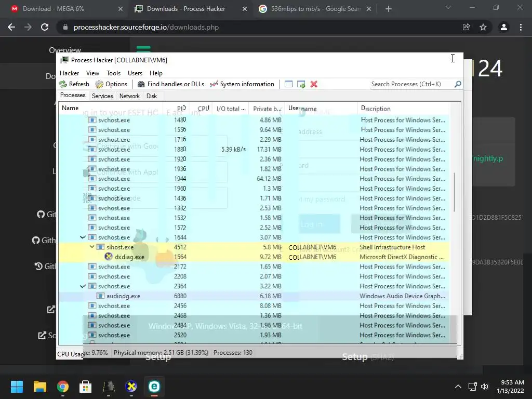Collapse the sihost.exe tree node
This screenshot has width=532, height=399.
tap(91, 247)
